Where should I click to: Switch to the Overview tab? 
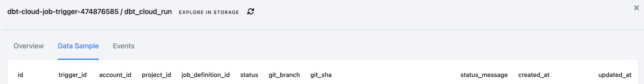[29, 46]
